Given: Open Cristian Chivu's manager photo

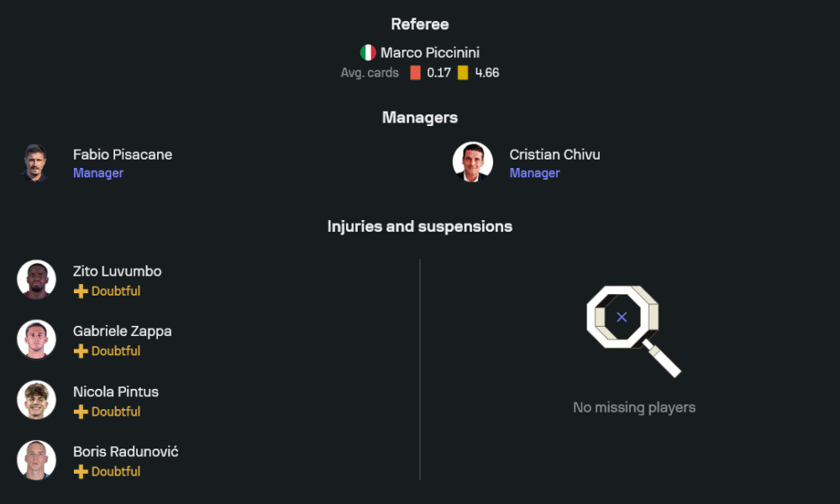Looking at the screenshot, I should 473,162.
